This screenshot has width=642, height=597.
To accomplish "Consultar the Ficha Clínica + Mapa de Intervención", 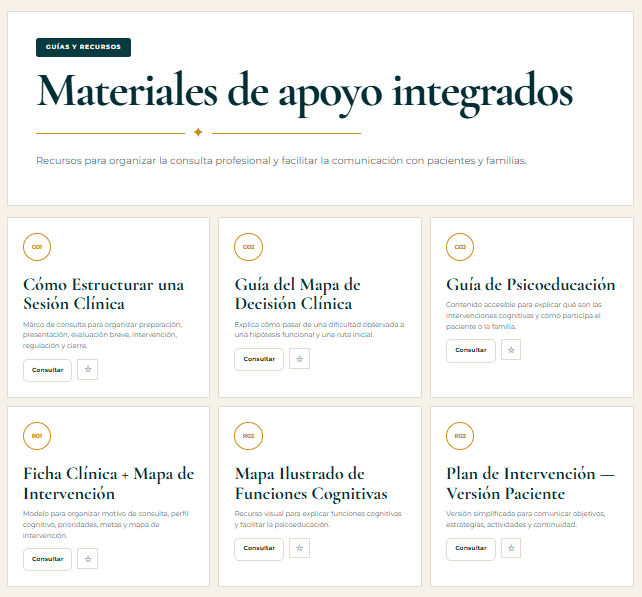I will point(47,559).
